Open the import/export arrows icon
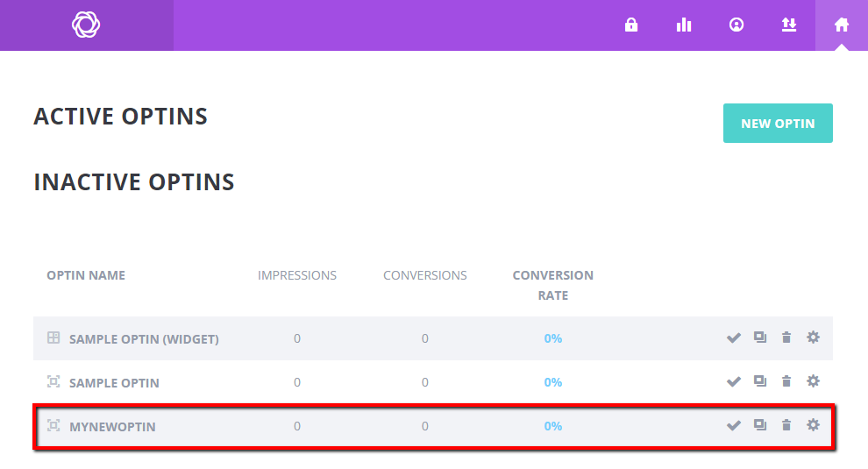Screen dimensions: 868x469 pyautogui.click(x=789, y=25)
